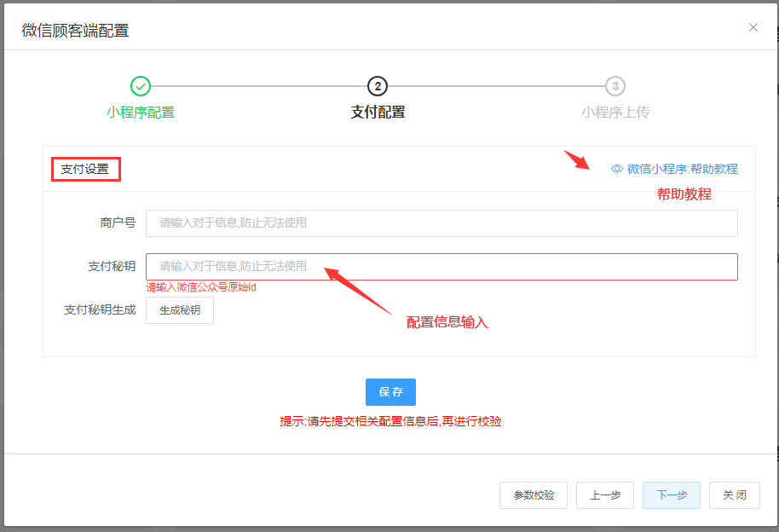The image size is (779, 532).
Task: Click the 生成秘钥 button
Action: (180, 310)
